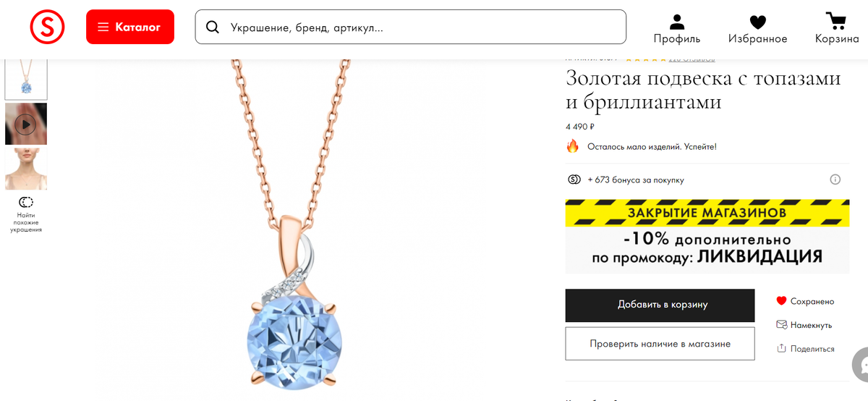Click the magnifier search icon
This screenshot has height=401, width=868.
pos(213,28)
